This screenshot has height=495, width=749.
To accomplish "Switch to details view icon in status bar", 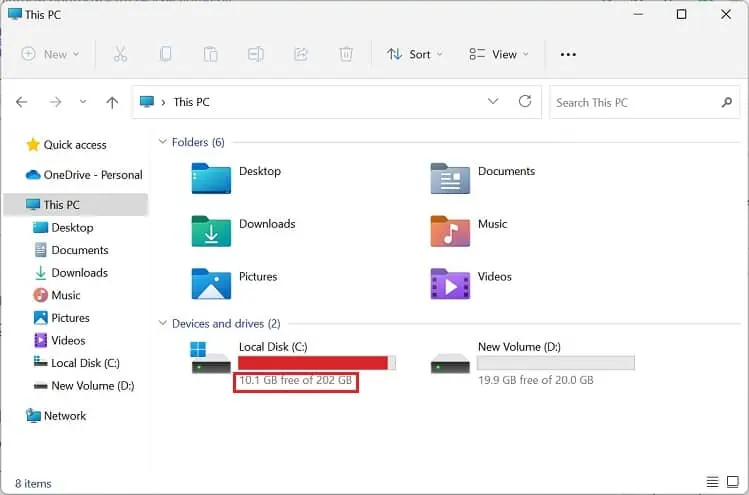I will coord(712,482).
